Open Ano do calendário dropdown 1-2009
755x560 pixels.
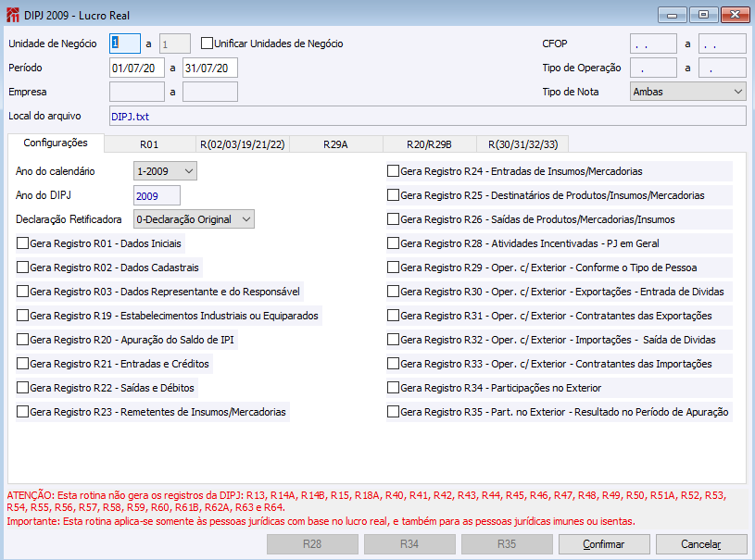165,171
